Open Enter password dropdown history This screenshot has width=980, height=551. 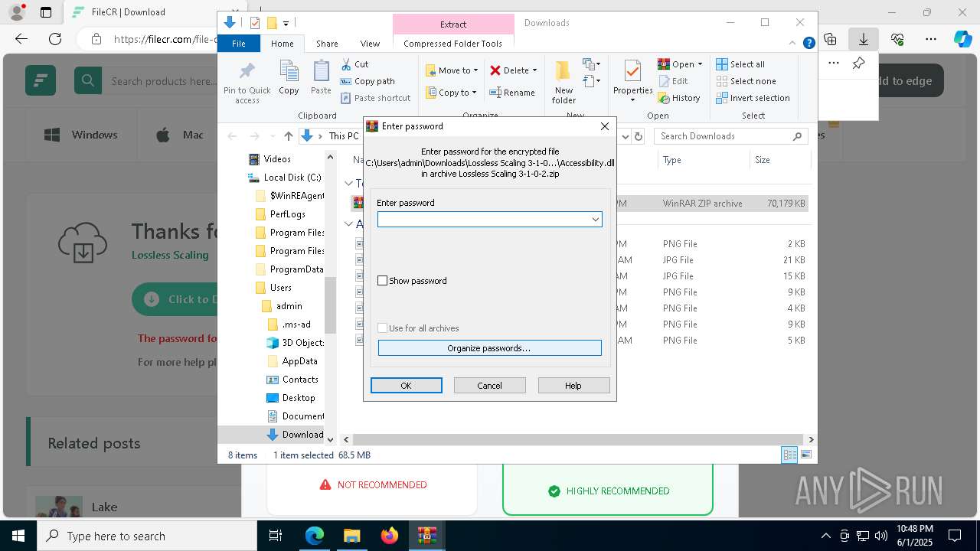coord(595,220)
